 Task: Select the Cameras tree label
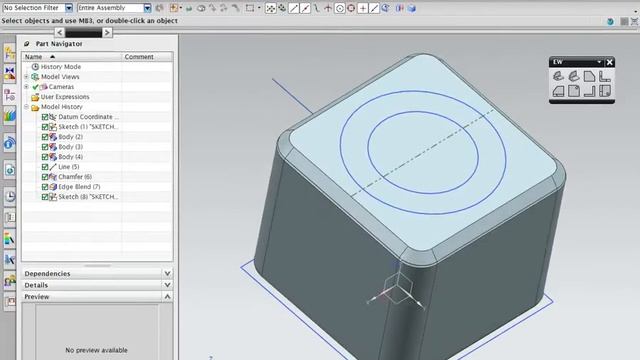pos(61,87)
